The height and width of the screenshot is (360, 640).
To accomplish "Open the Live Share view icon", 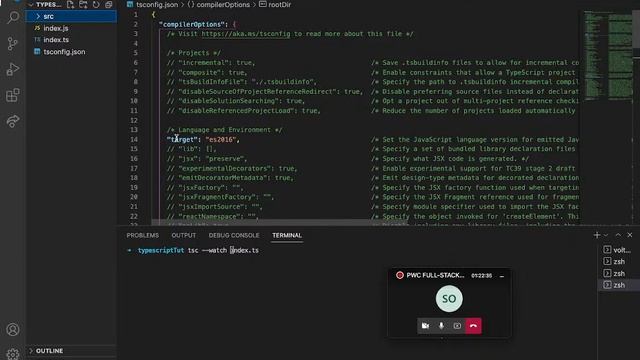I will [x=13, y=121].
